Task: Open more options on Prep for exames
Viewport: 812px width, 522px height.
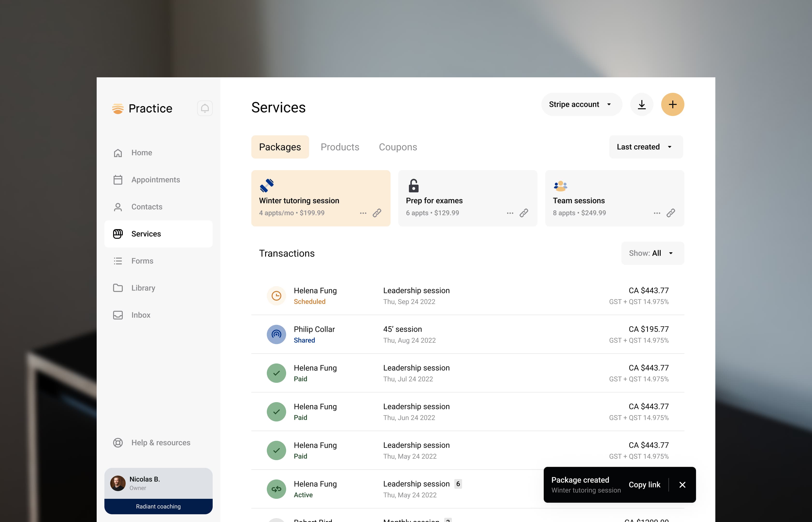Action: click(x=510, y=213)
